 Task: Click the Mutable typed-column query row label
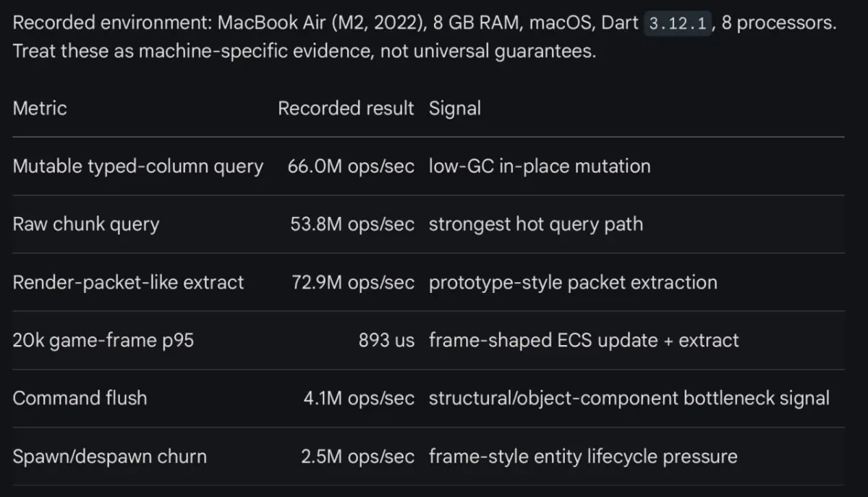click(138, 166)
